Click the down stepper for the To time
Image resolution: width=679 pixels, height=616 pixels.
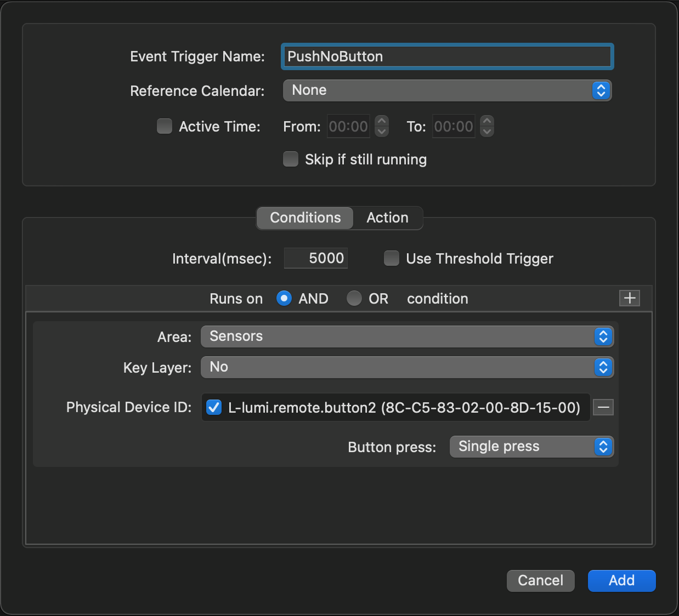(487, 132)
